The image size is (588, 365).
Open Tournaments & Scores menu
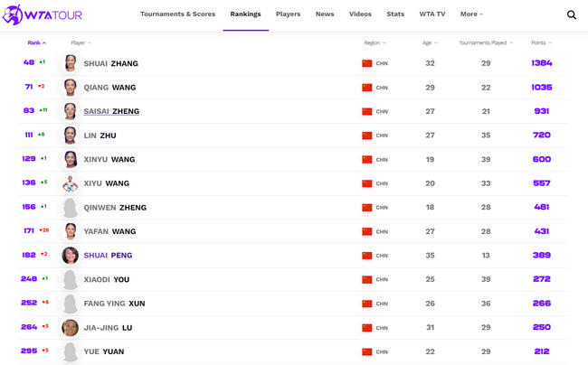click(177, 14)
